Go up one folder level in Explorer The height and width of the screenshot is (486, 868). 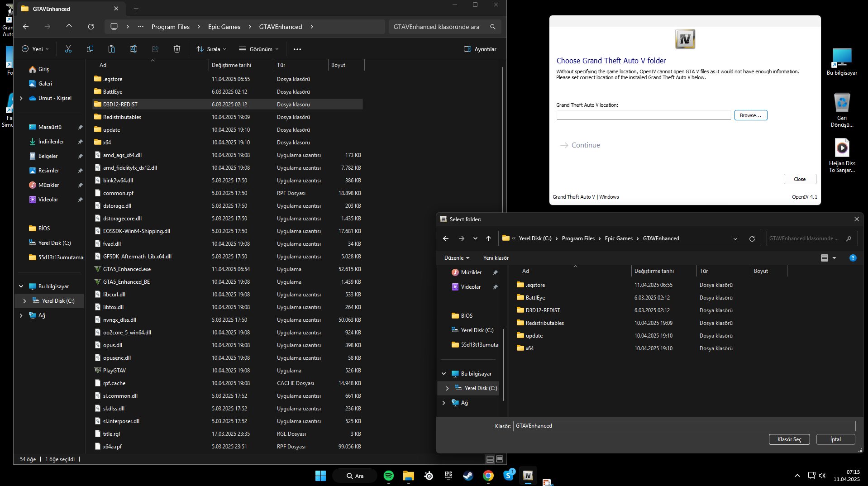(x=69, y=27)
